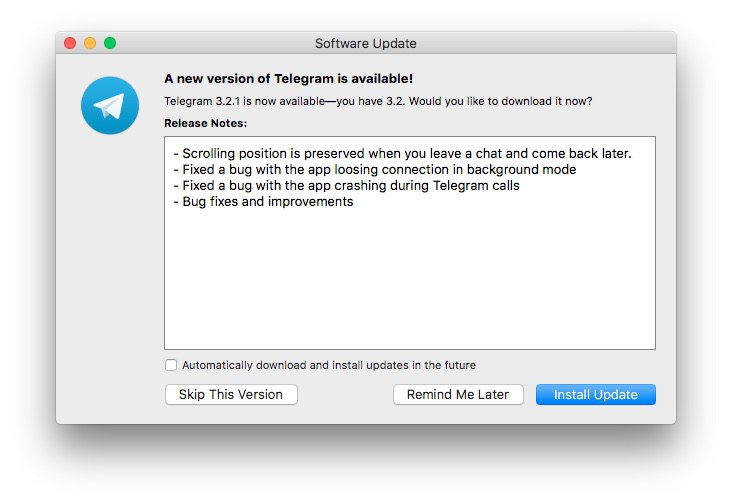Viewport: 732px width, 504px height.
Task: Select 'Bug fixes and improvements' line
Action: 263,202
